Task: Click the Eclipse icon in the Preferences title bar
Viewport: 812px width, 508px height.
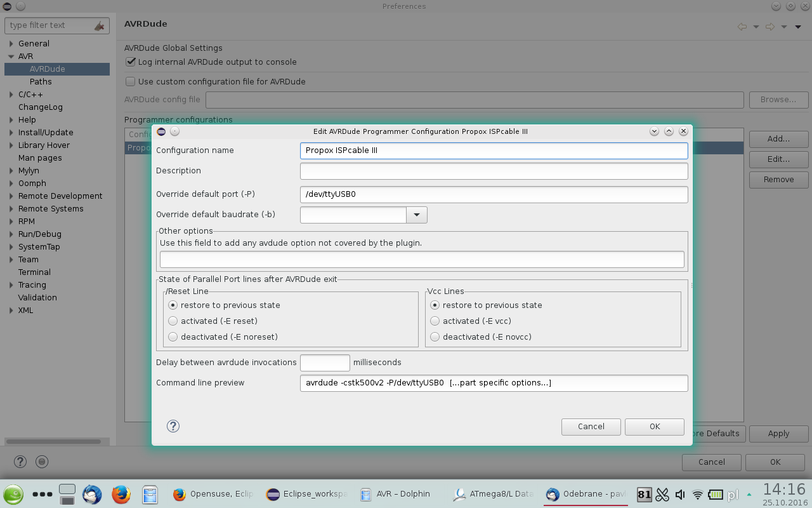Action: point(7,6)
